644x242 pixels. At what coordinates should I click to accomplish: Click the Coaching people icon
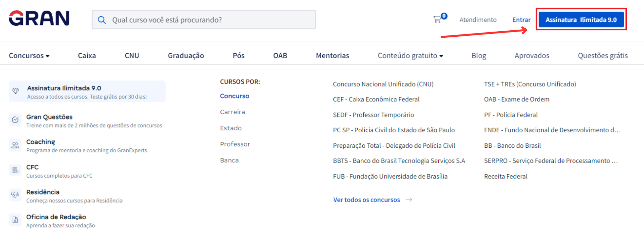[x=15, y=145]
